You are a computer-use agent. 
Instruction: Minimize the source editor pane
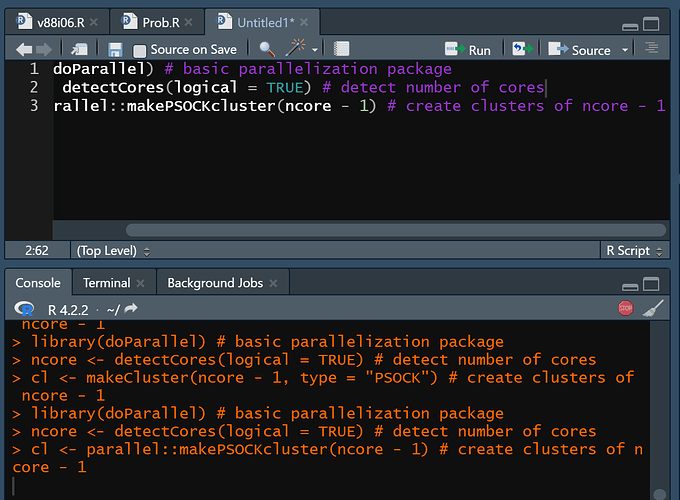click(630, 27)
